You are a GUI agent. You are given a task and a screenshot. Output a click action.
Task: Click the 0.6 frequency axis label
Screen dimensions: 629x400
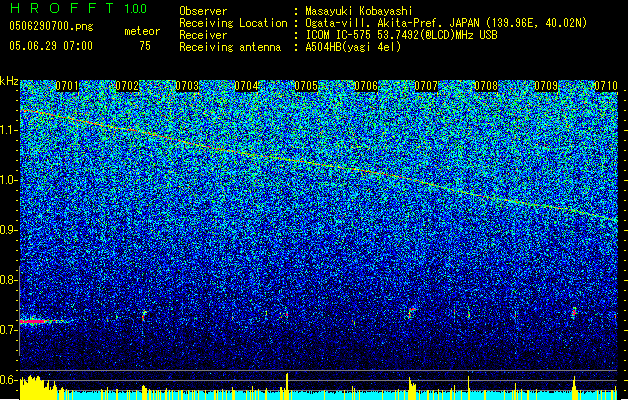pyautogui.click(x=8, y=380)
